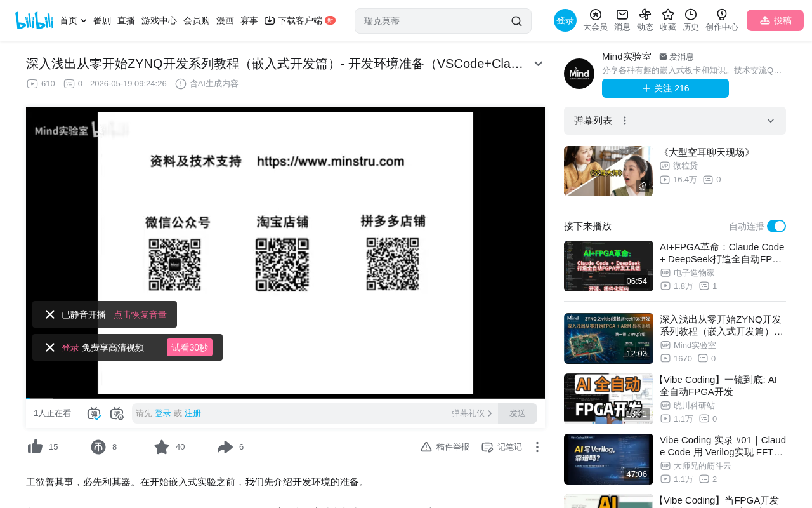Close the 已静音开播 muted notice
The image size is (812, 508).
click(x=50, y=314)
